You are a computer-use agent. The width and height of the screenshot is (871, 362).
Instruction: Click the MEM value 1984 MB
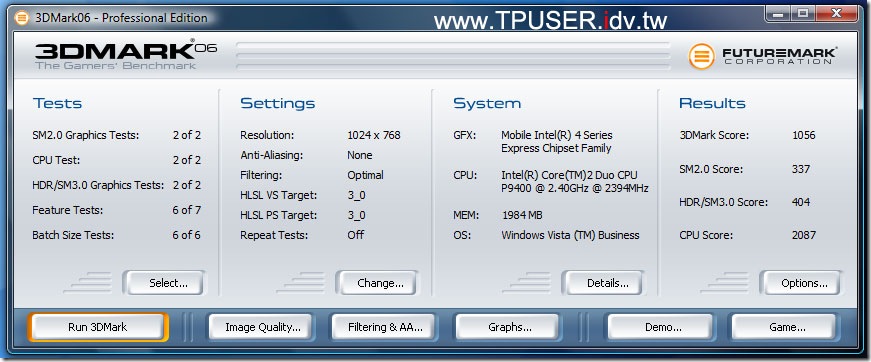tap(522, 215)
